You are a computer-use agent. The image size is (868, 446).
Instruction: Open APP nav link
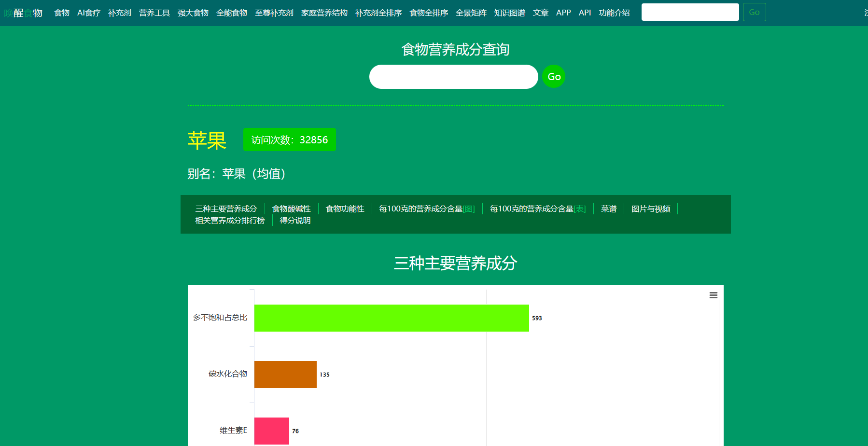[x=563, y=13]
